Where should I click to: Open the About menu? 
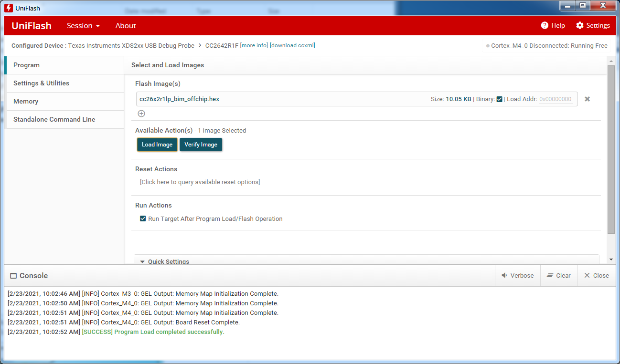click(125, 25)
